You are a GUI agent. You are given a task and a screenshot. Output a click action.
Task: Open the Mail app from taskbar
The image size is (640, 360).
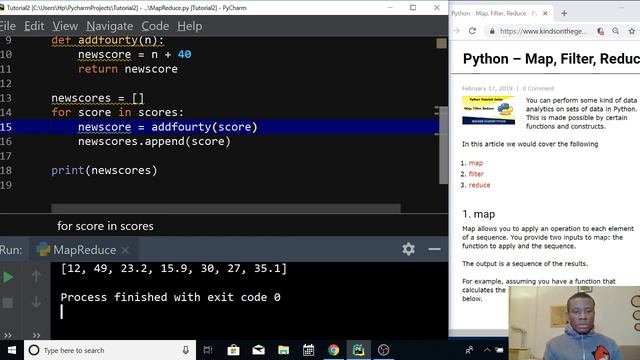point(258,350)
